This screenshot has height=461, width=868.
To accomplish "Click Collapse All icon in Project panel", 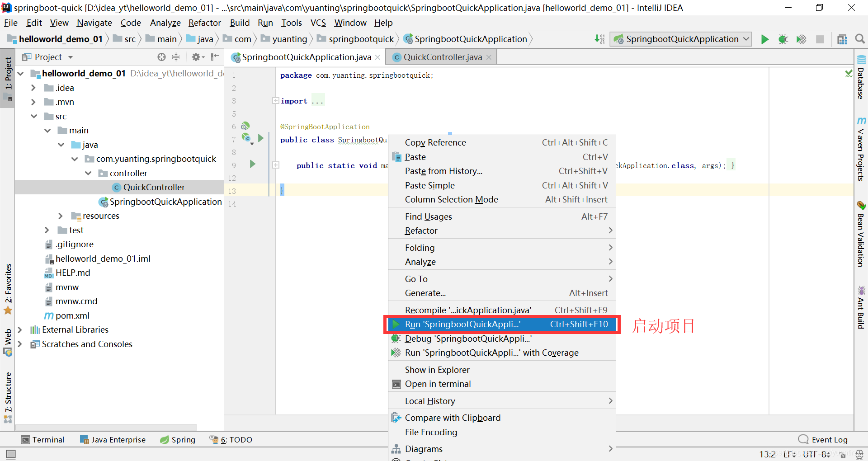I will tap(176, 57).
